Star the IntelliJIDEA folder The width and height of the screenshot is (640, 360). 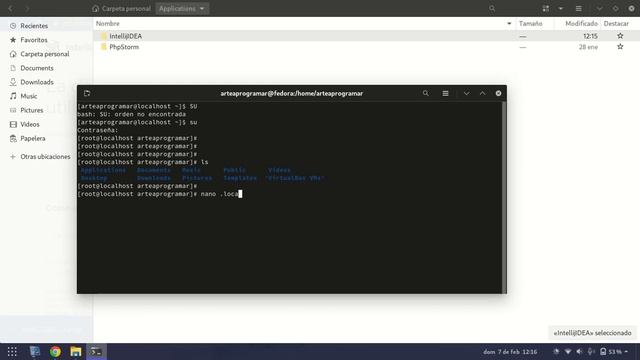pos(620,36)
